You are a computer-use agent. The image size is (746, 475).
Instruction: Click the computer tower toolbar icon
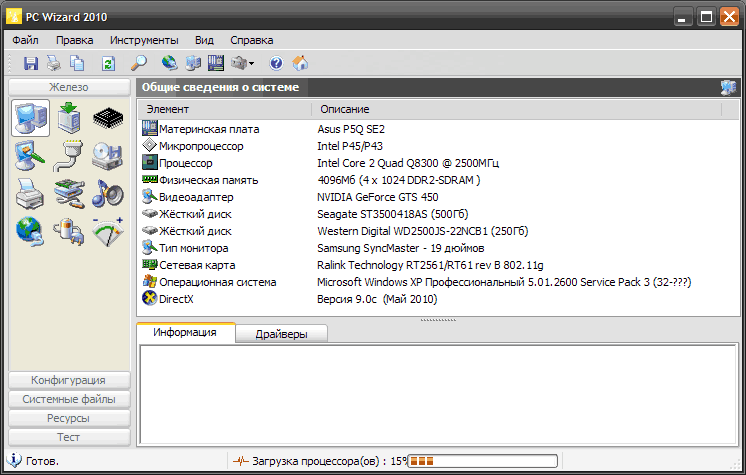[193, 63]
